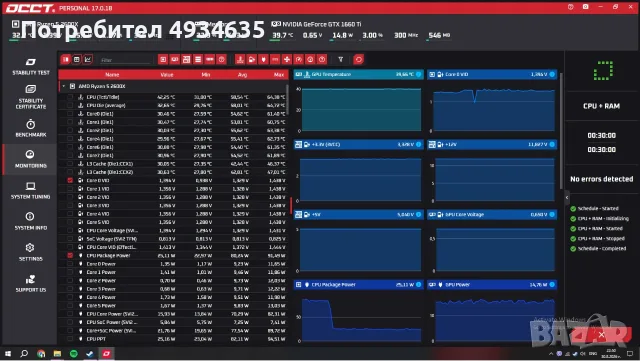Viewport: 640px width, 361px height.
Task: Click the CPU Package Power graph header
Action: tap(358, 285)
